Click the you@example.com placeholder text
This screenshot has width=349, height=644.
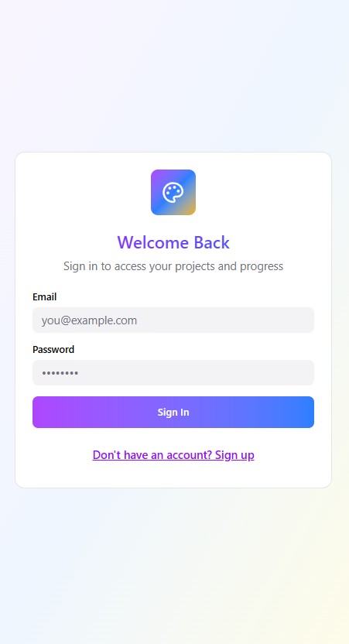click(x=89, y=320)
